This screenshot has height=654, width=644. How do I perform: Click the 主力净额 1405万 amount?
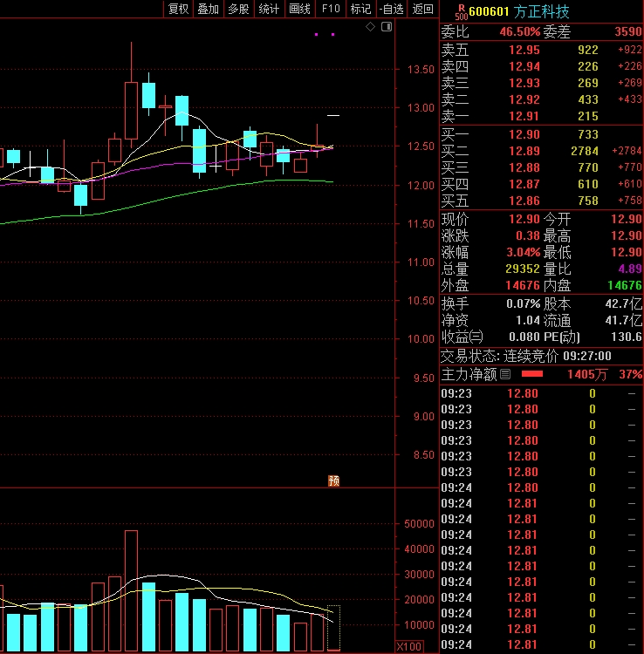pyautogui.click(x=587, y=374)
